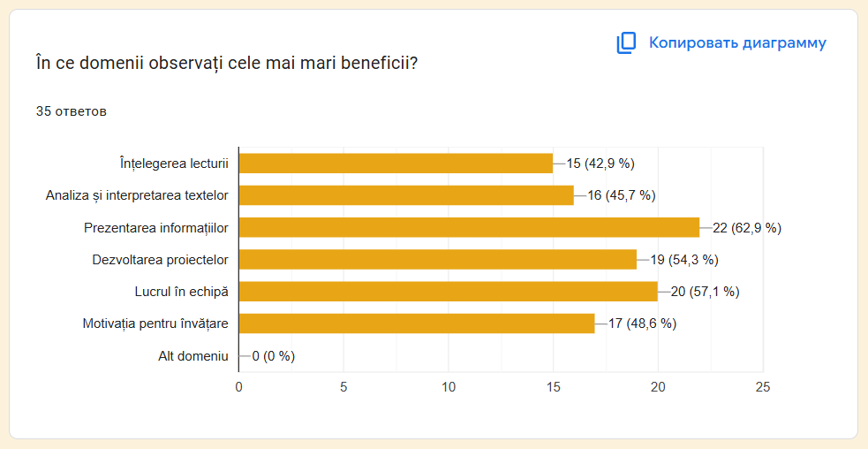Click the '19 (54,3 %)' value label
868x449 pixels.
pos(683,260)
